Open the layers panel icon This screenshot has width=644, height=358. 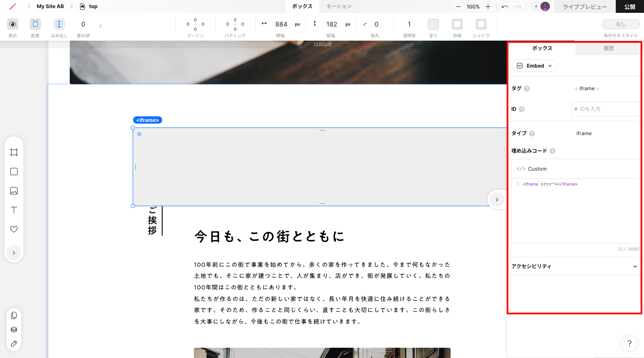[14, 329]
